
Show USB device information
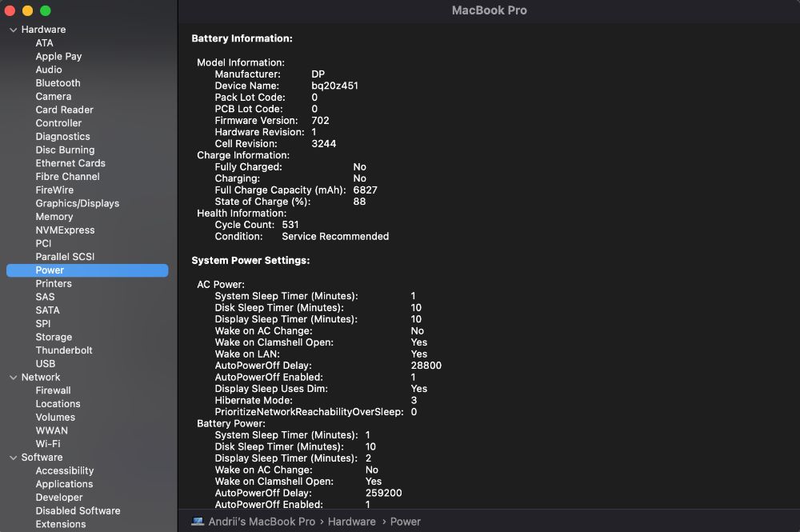tap(46, 364)
